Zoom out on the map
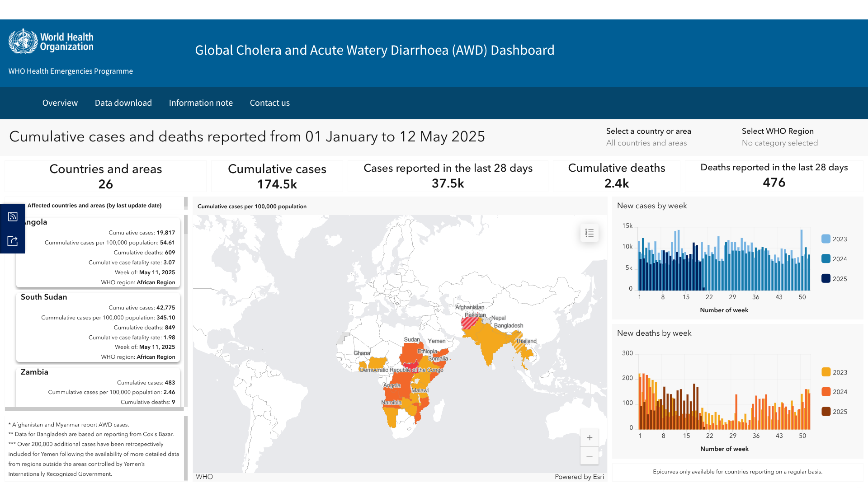Image resolution: width=868 pixels, height=488 pixels. click(x=589, y=456)
